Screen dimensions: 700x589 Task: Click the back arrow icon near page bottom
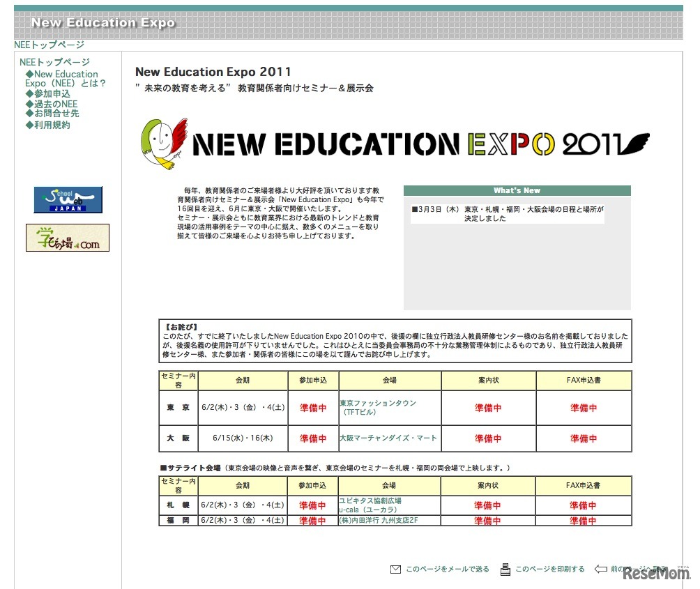[601, 568]
